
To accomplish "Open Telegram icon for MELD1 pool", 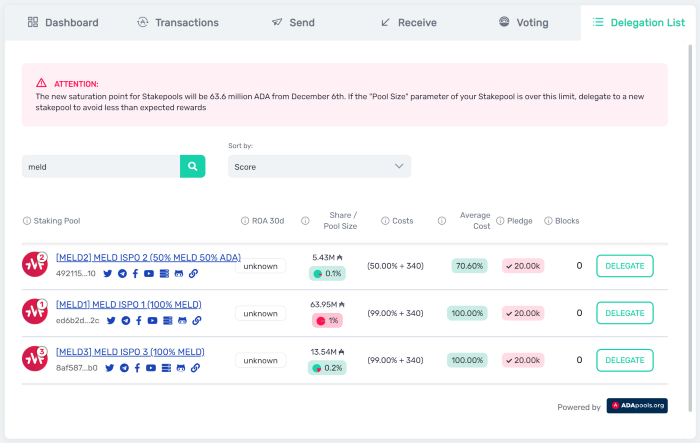I will [126, 320].
